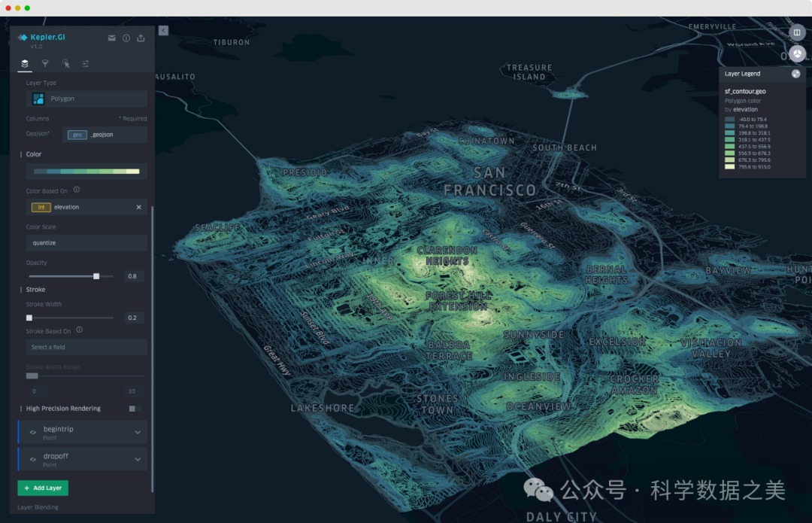Click the info icon beside Kepler.Gl title
The image size is (812, 523).
126,38
